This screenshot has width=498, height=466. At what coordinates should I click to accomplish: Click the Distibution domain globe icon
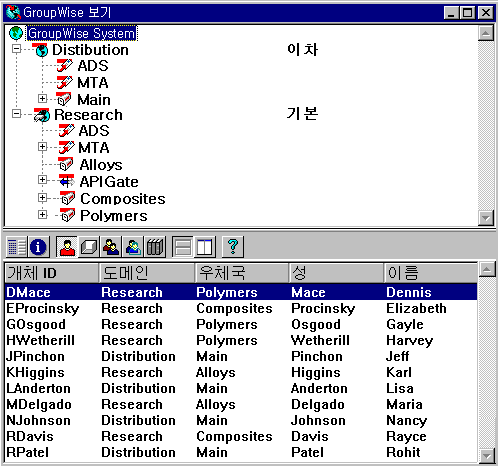pyautogui.click(x=41, y=50)
